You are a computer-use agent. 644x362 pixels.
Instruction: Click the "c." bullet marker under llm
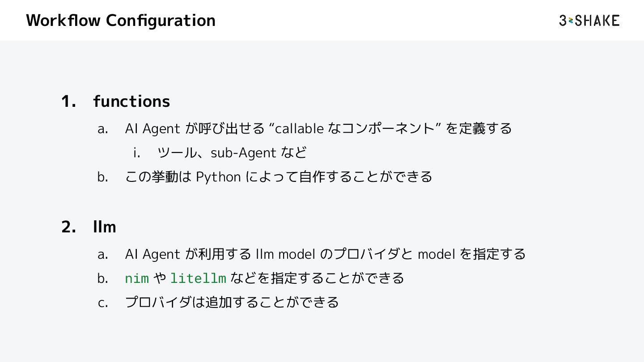[x=103, y=303]
